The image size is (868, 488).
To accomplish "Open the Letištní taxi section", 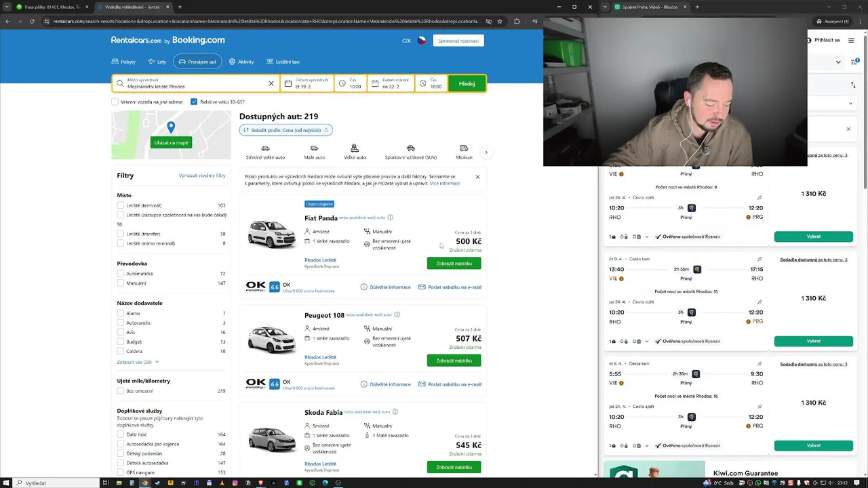I will pyautogui.click(x=283, y=62).
